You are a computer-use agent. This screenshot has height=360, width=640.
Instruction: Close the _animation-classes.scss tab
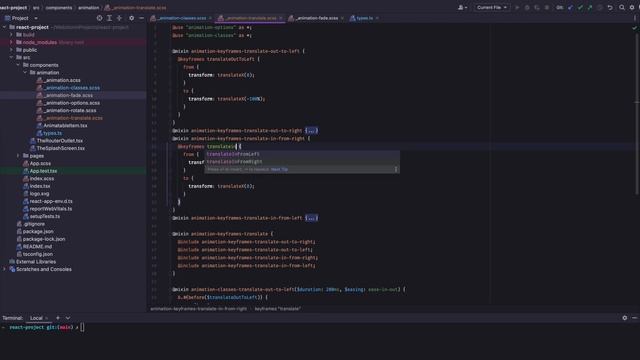tap(211, 18)
